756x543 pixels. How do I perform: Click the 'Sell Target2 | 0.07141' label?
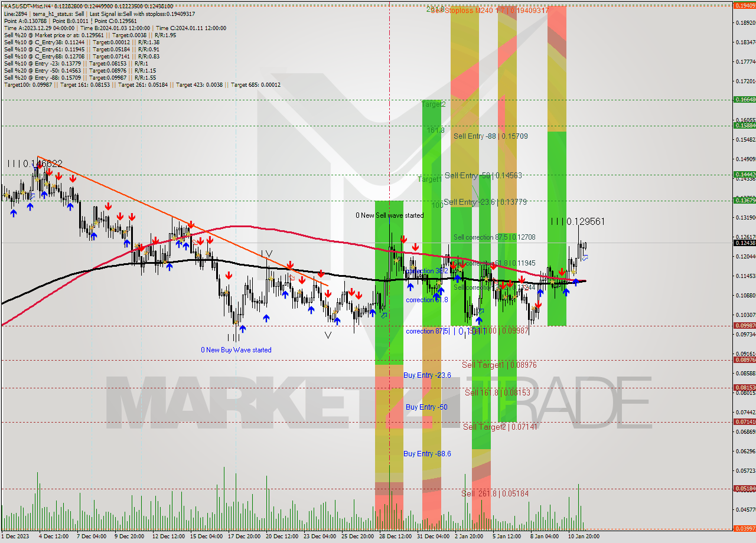(x=500, y=427)
